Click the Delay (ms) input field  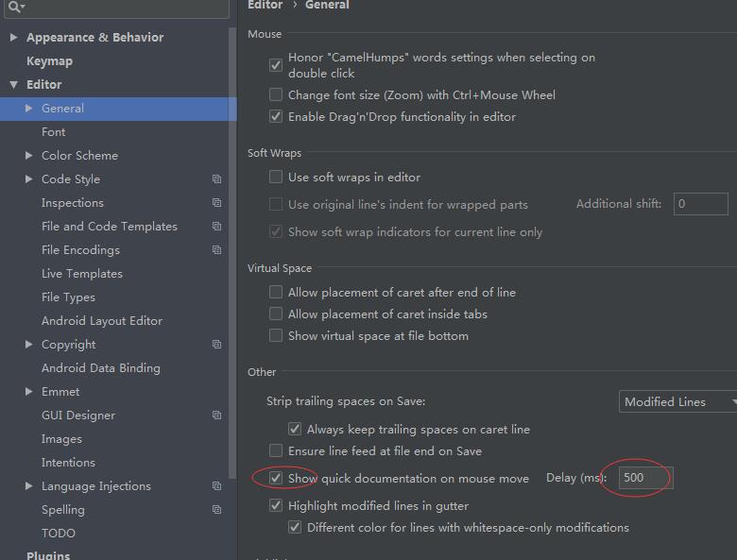click(x=644, y=478)
